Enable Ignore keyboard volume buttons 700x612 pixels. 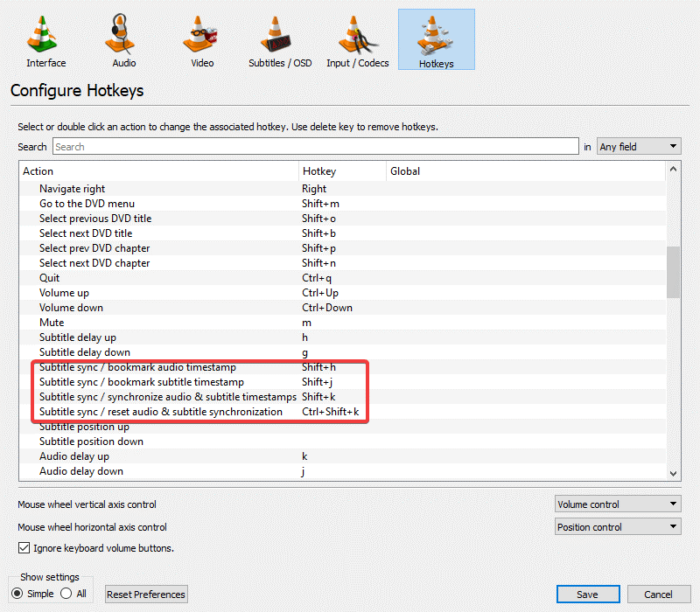[x=24, y=548]
